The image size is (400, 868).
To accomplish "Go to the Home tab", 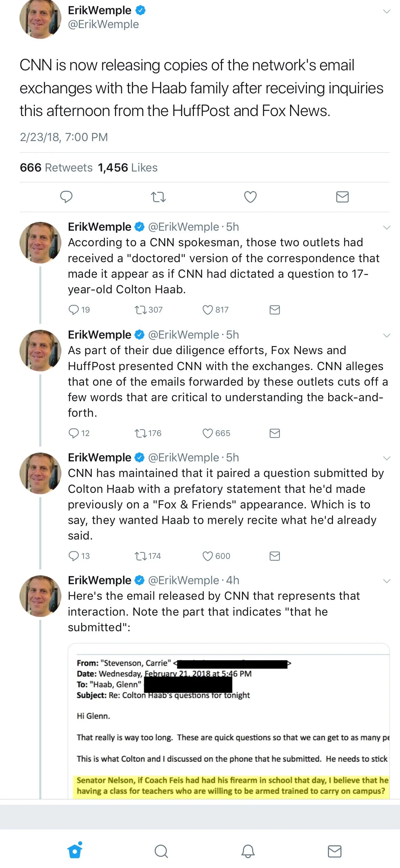I will pyautogui.click(x=75, y=851).
